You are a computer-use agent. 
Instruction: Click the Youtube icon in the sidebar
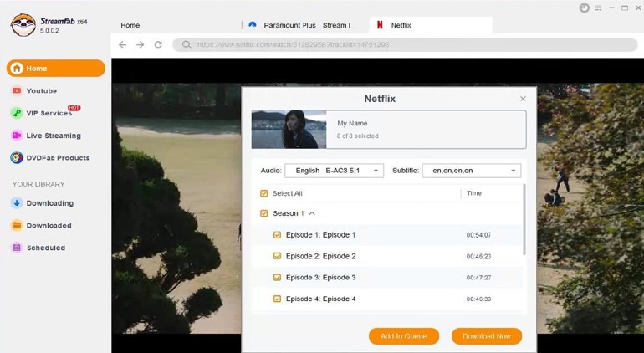click(x=17, y=90)
